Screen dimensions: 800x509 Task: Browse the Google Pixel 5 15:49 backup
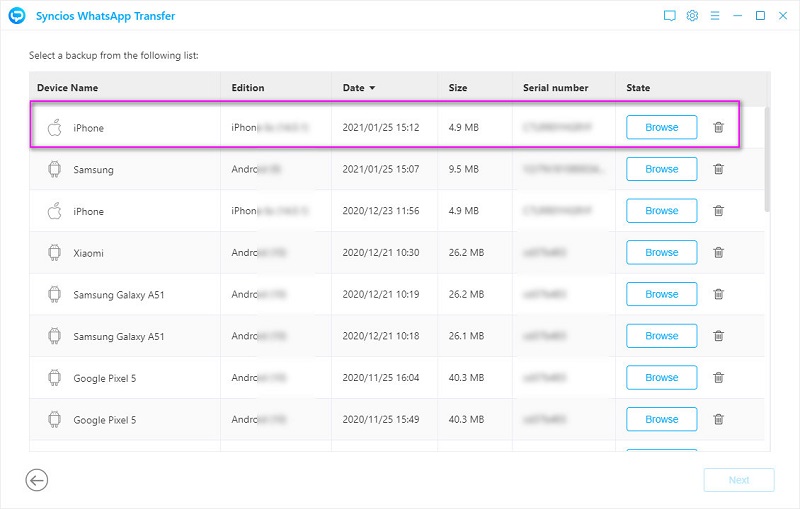(662, 419)
